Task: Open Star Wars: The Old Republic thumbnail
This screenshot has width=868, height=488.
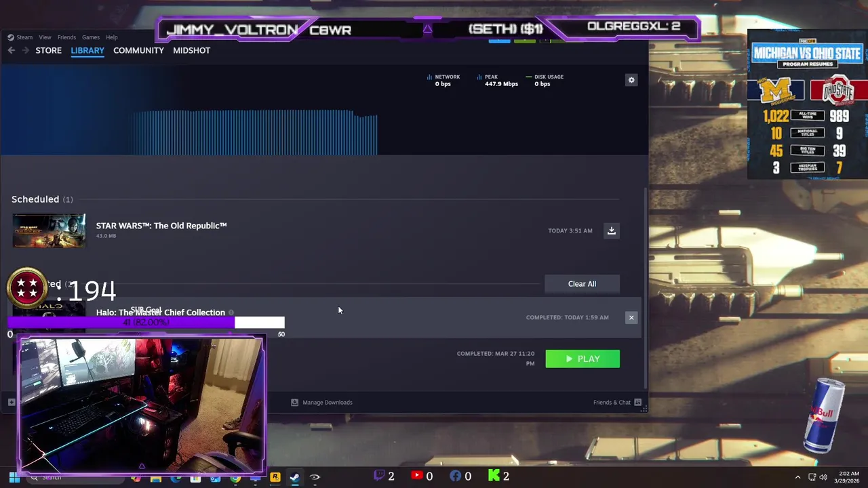Action: (x=49, y=230)
